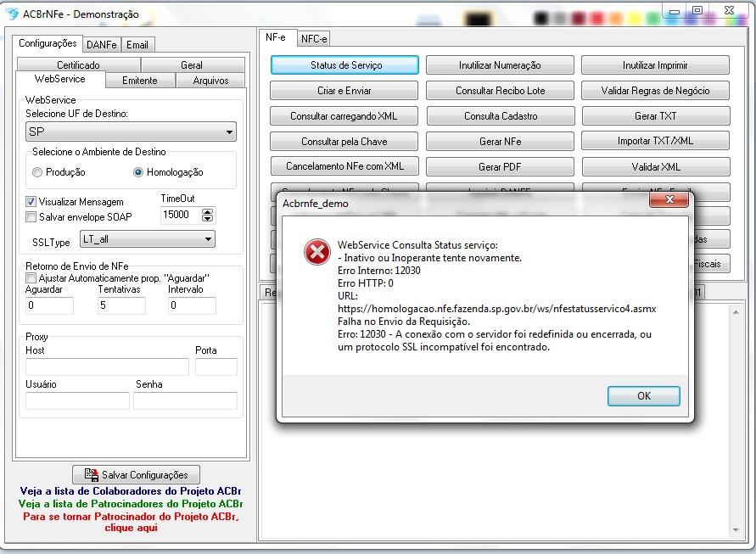Maximize the ACBrNFe window

(x=697, y=11)
